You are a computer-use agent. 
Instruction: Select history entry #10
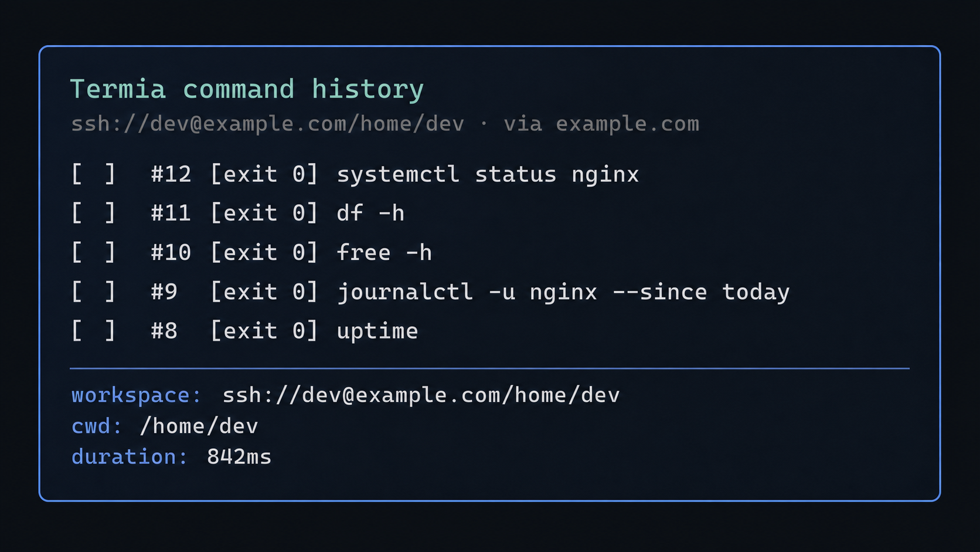point(171,252)
